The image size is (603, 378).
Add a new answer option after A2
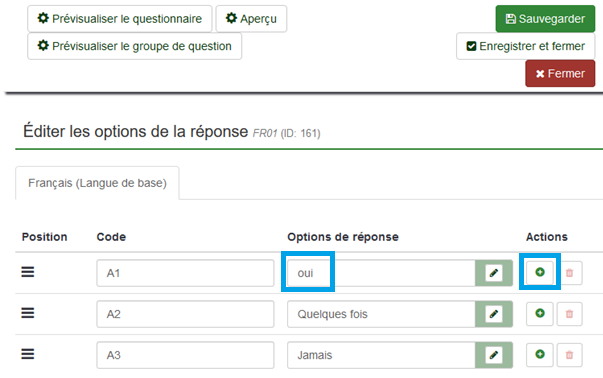click(540, 314)
